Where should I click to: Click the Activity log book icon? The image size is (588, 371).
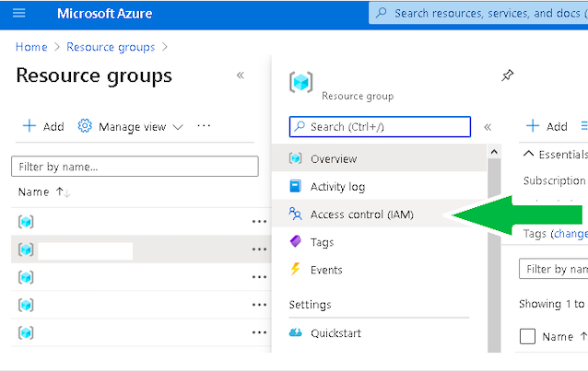coord(295,186)
